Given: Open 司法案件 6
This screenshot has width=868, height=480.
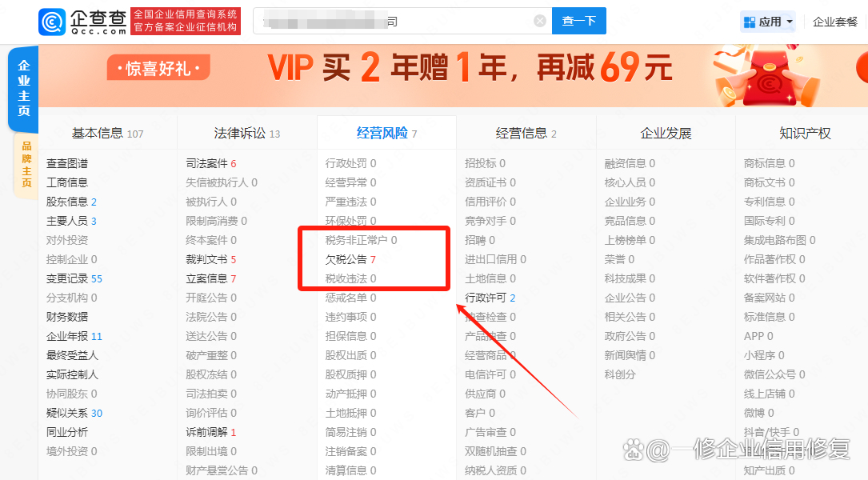Looking at the screenshot, I should pyautogui.click(x=211, y=163).
